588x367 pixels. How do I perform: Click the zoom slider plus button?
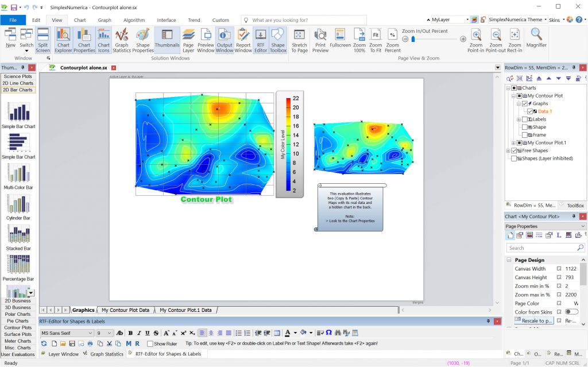463,39
